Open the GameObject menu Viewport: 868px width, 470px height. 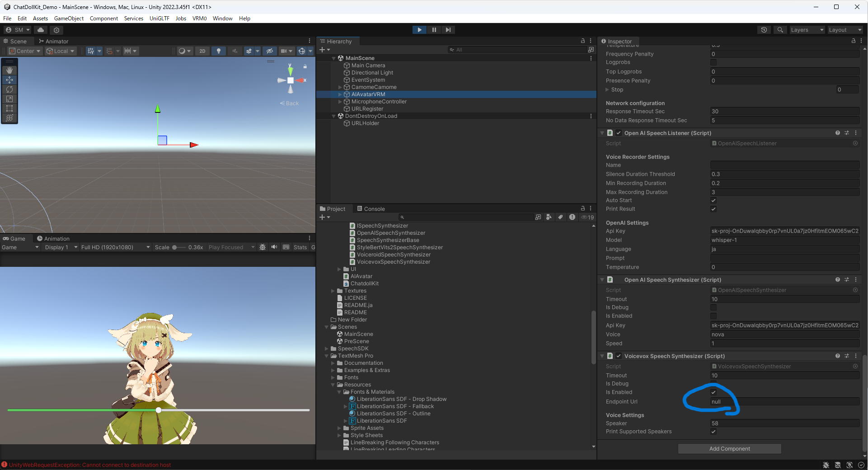pyautogui.click(x=69, y=19)
